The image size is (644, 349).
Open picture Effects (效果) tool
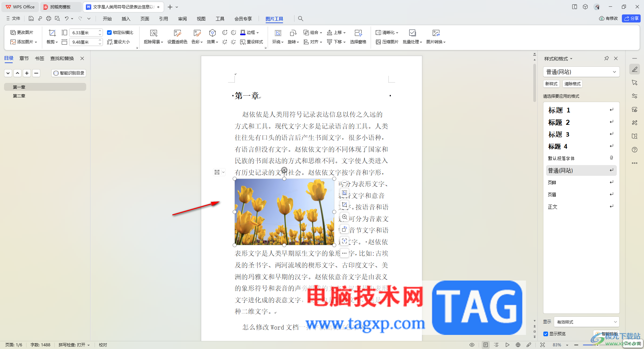[212, 37]
